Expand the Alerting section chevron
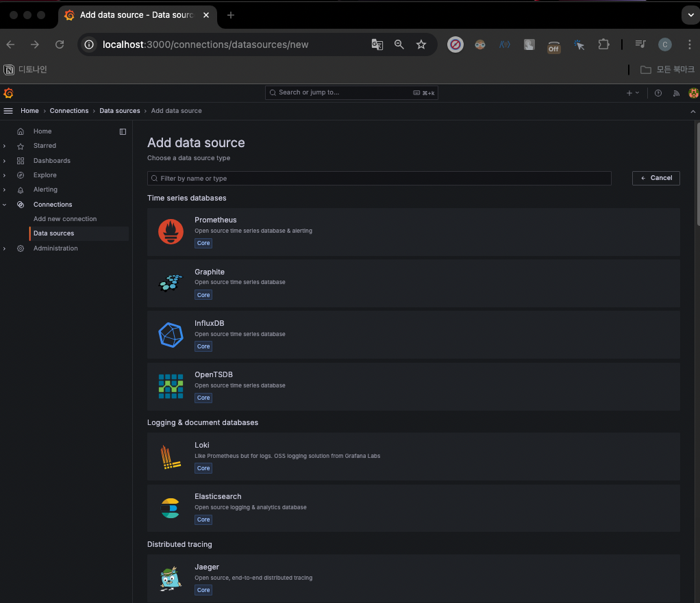 (x=5, y=190)
